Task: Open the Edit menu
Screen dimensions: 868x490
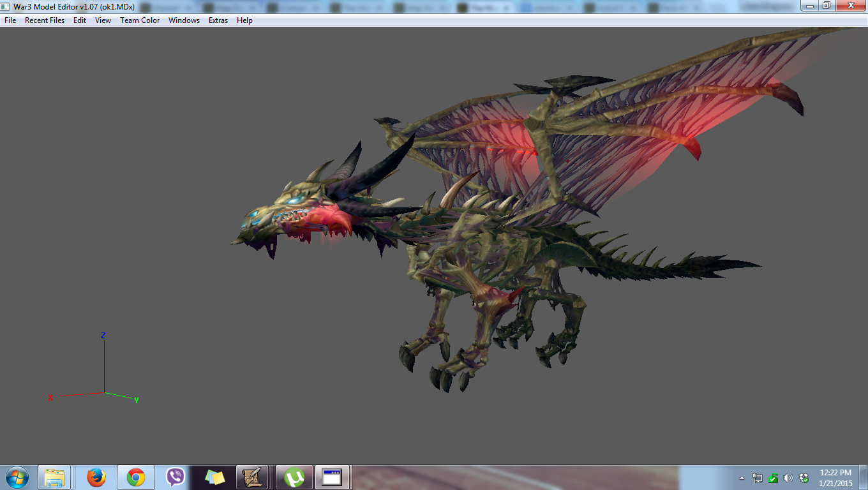Action: 80,20
